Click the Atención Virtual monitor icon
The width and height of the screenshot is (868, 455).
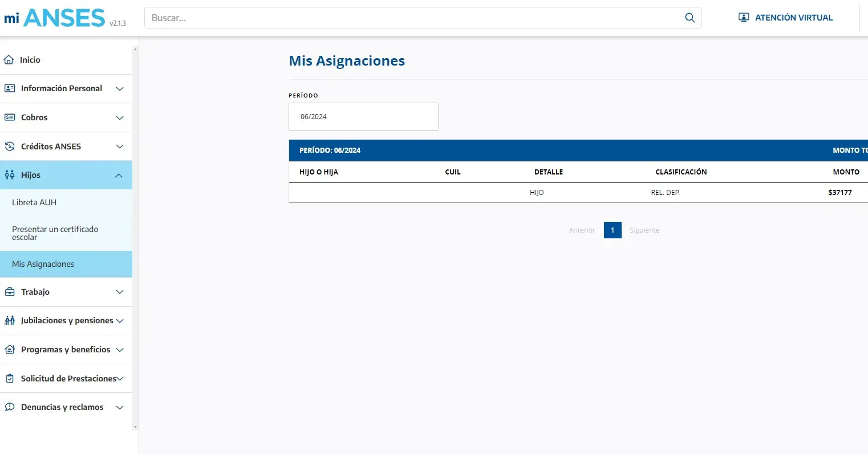click(x=744, y=18)
